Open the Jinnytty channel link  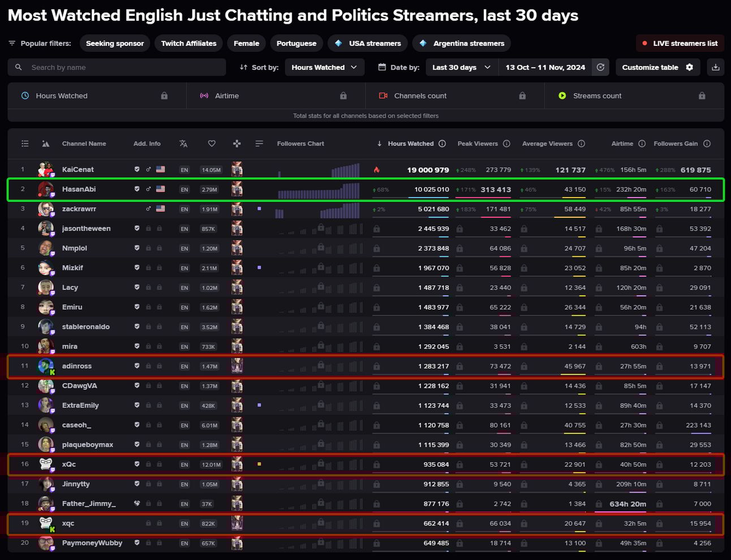[x=76, y=484]
